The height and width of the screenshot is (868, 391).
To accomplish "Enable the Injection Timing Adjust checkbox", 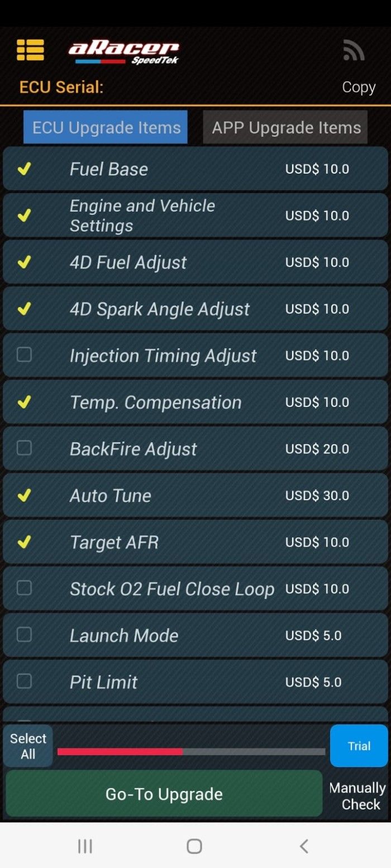I will coord(24,355).
